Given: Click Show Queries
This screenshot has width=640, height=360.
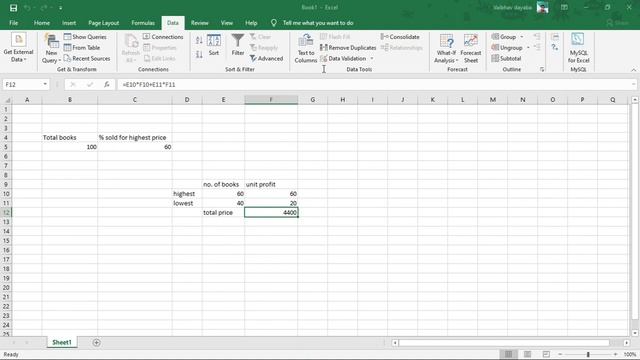Looking at the screenshot, I should pos(85,37).
